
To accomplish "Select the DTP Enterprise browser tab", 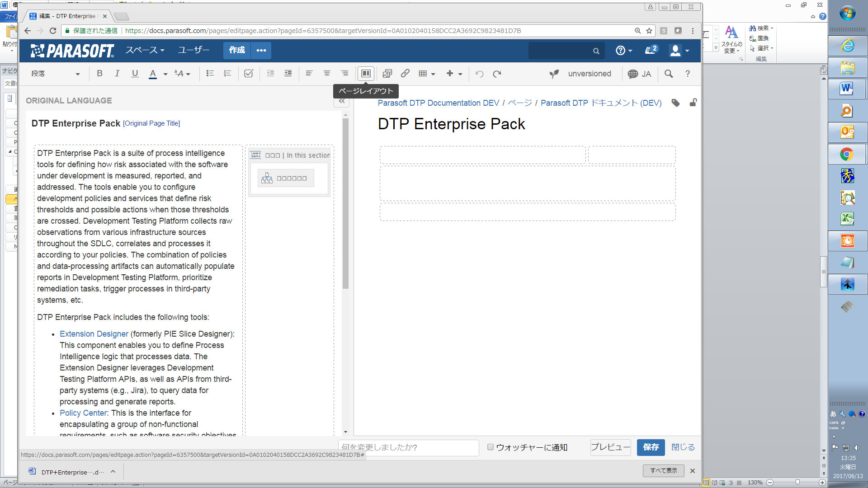I will tap(68, 16).
